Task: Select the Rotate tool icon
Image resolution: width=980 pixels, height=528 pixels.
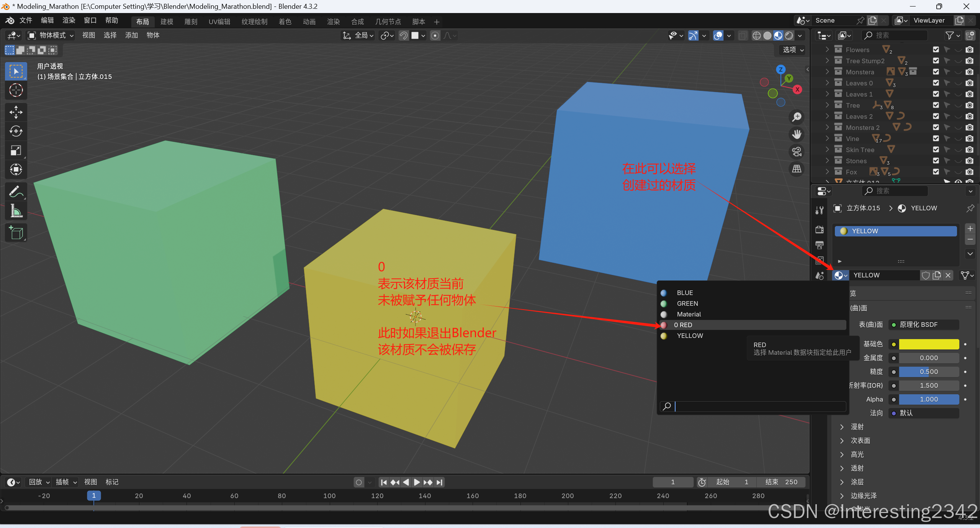Action: click(x=16, y=131)
